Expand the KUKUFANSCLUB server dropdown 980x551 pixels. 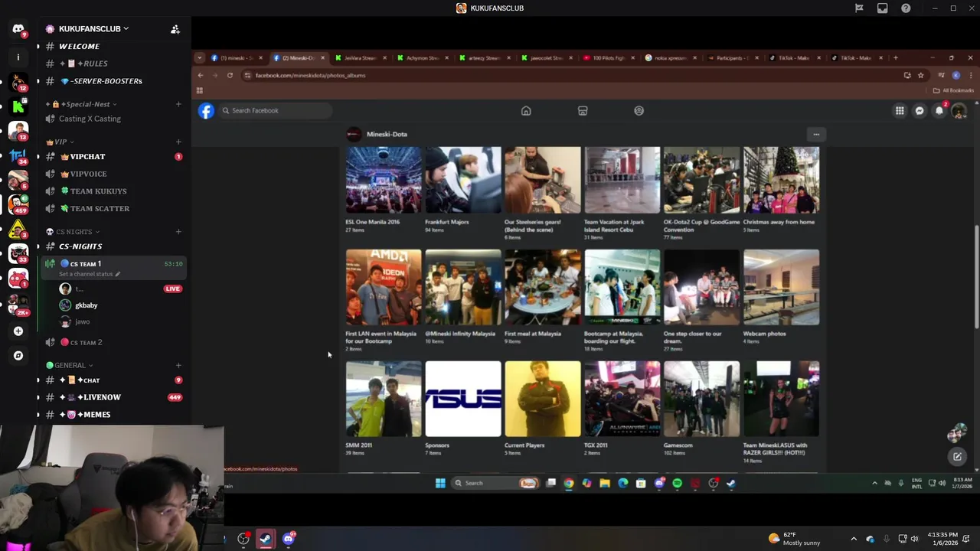click(126, 29)
